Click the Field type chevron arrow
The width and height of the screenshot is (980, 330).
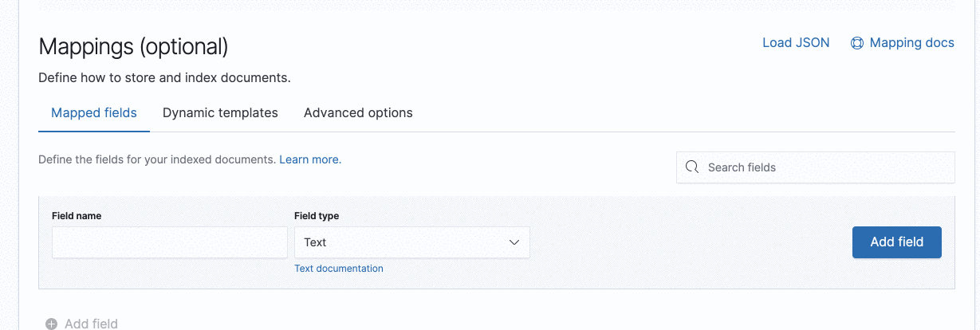coord(514,242)
